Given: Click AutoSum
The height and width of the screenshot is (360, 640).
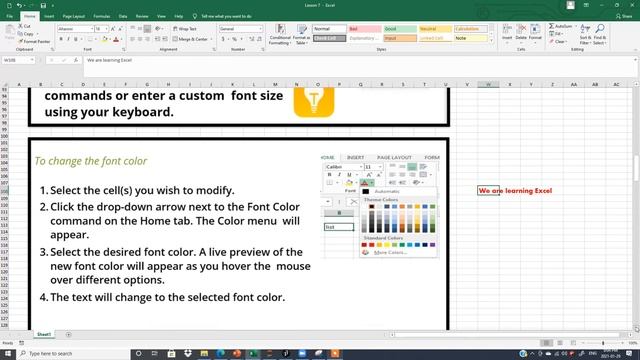Looking at the screenshot, I should pyautogui.click(x=561, y=26).
